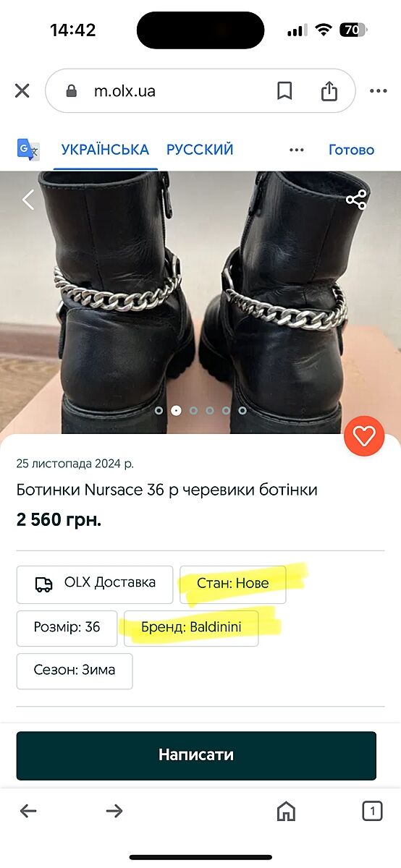This screenshot has height=868, width=401.
Task: Go back using photo arrow icon
Action: click(28, 200)
